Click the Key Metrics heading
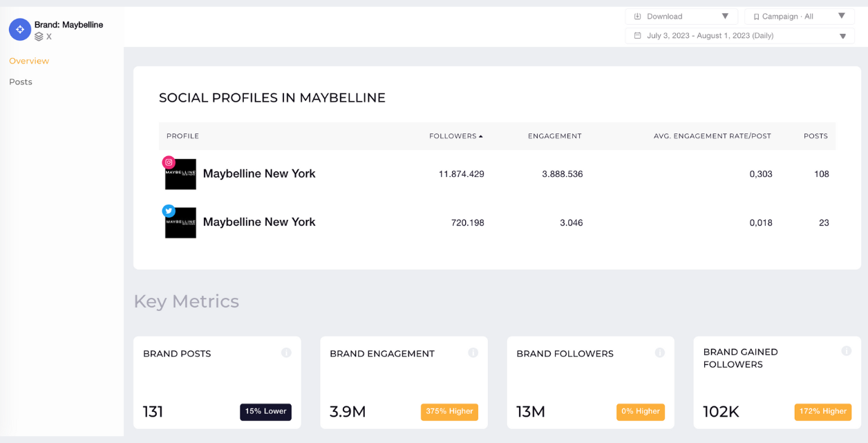This screenshot has height=443, width=868. pyautogui.click(x=187, y=301)
